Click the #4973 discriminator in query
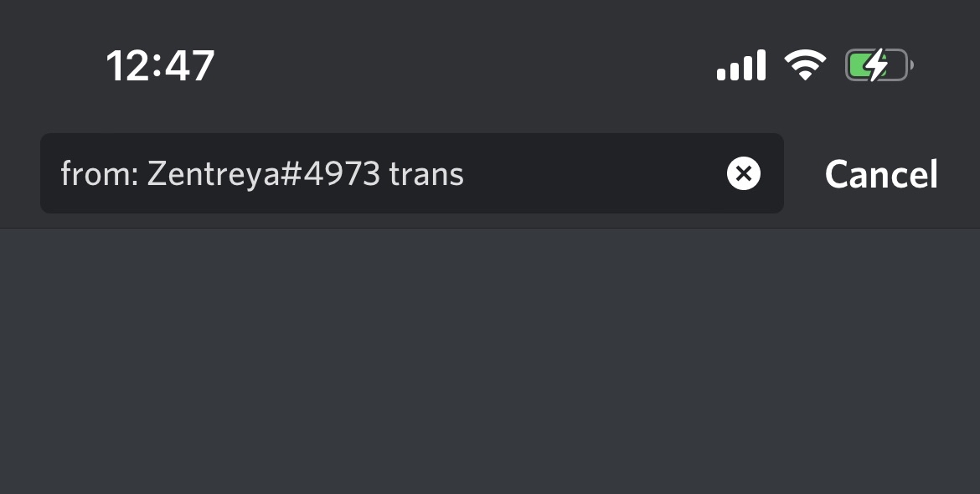980x494 pixels. coord(330,173)
